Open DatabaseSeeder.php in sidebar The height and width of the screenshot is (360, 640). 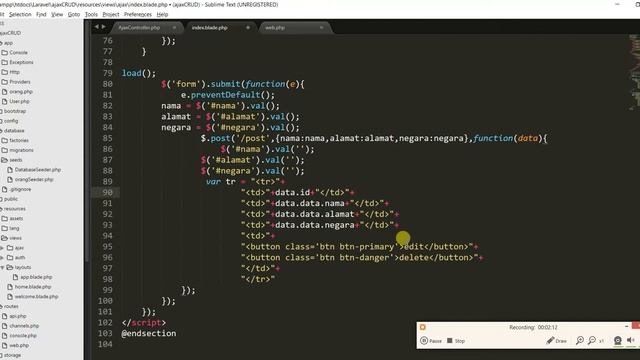[34, 170]
